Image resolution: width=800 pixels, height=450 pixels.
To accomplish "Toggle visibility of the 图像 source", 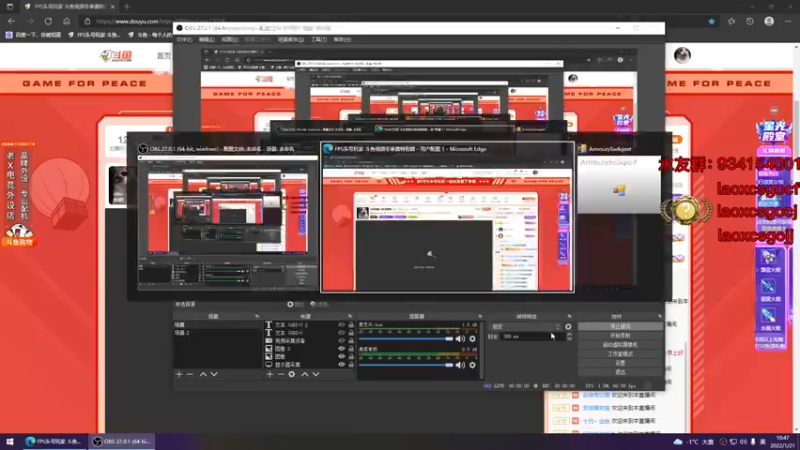I will 341,357.
